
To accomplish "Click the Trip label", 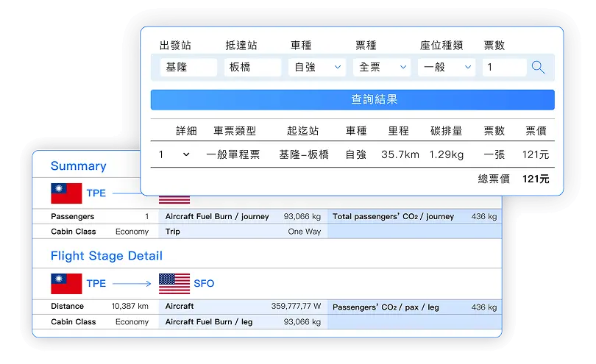I will point(173,232).
